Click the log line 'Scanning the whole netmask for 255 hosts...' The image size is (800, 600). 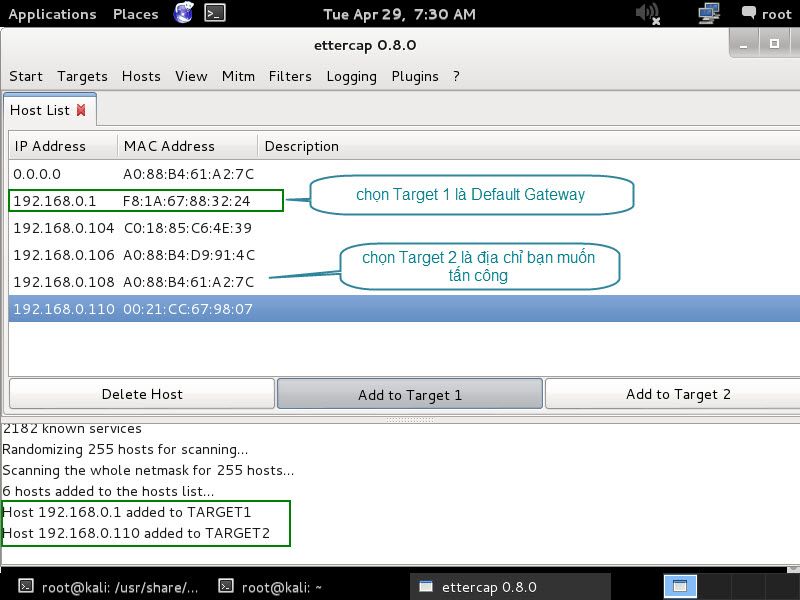[x=148, y=470]
